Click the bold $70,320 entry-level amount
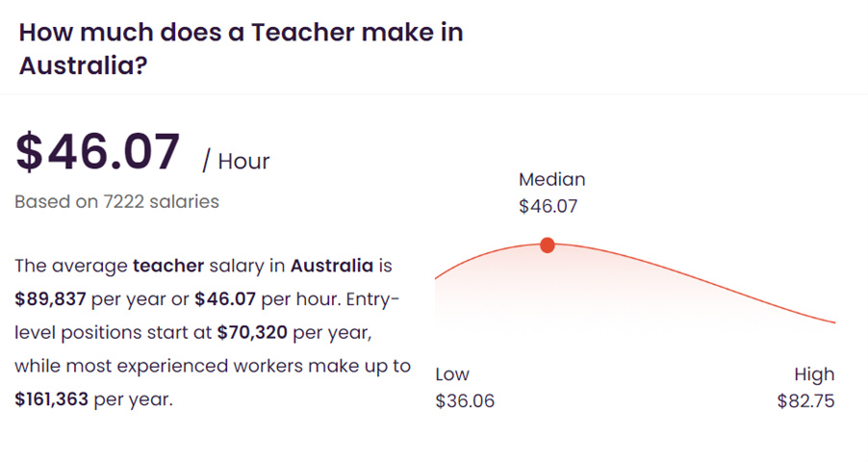The image size is (868, 462). tap(252, 332)
